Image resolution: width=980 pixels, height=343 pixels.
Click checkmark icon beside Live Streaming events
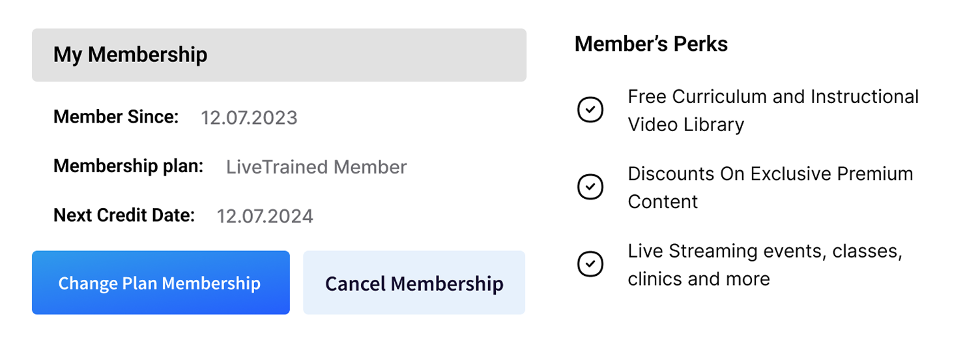[590, 264]
